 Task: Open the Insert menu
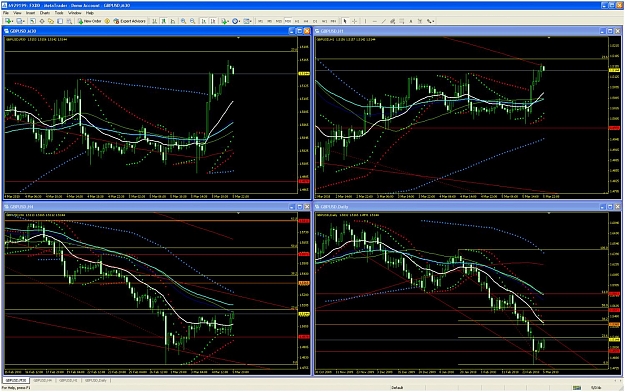(31, 13)
